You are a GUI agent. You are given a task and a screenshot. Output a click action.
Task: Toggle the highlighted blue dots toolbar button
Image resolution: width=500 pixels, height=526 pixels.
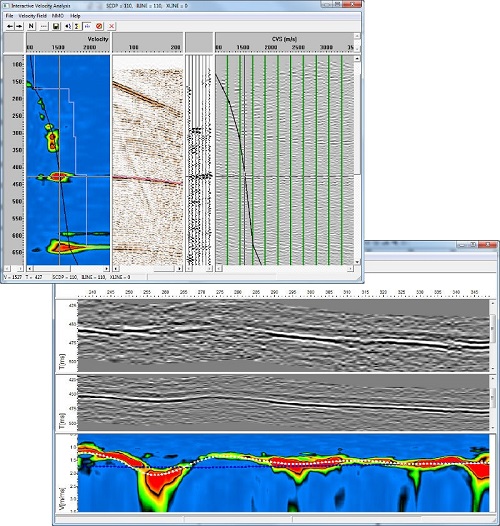click(x=87, y=26)
